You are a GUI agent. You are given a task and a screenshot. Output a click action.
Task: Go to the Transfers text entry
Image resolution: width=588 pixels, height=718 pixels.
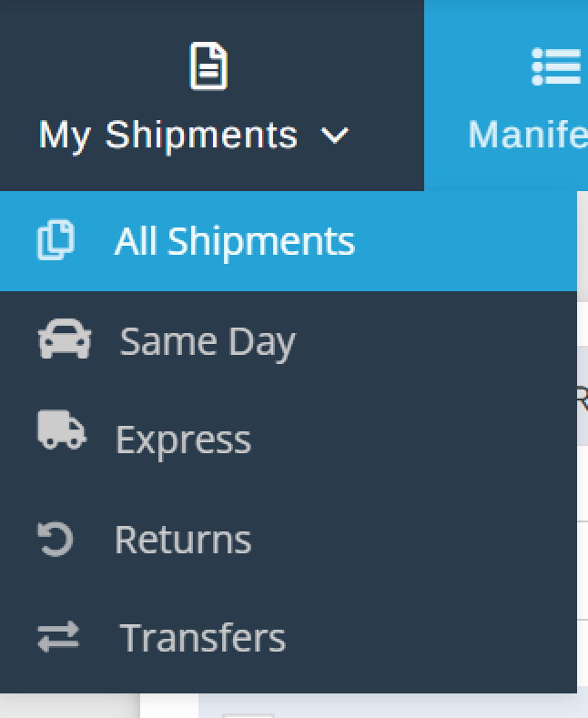coord(203,638)
